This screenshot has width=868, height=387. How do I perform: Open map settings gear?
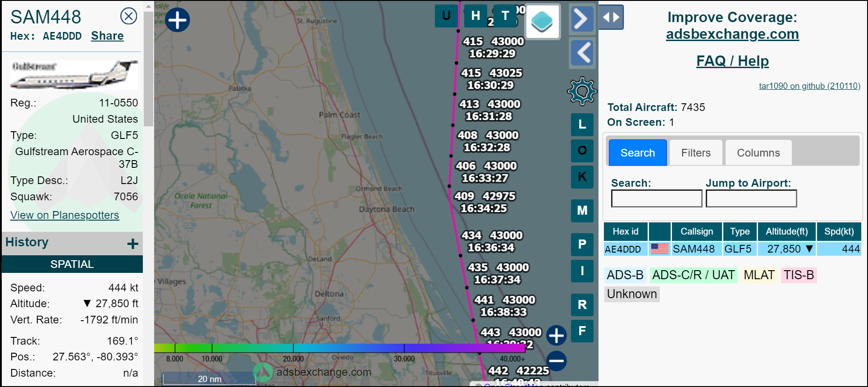pyautogui.click(x=582, y=91)
